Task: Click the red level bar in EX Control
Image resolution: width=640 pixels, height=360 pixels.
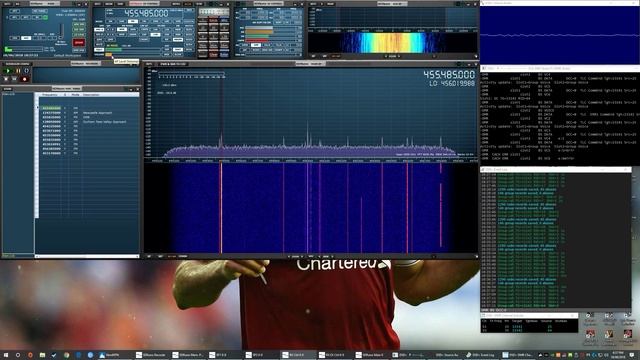Action: 257,40
